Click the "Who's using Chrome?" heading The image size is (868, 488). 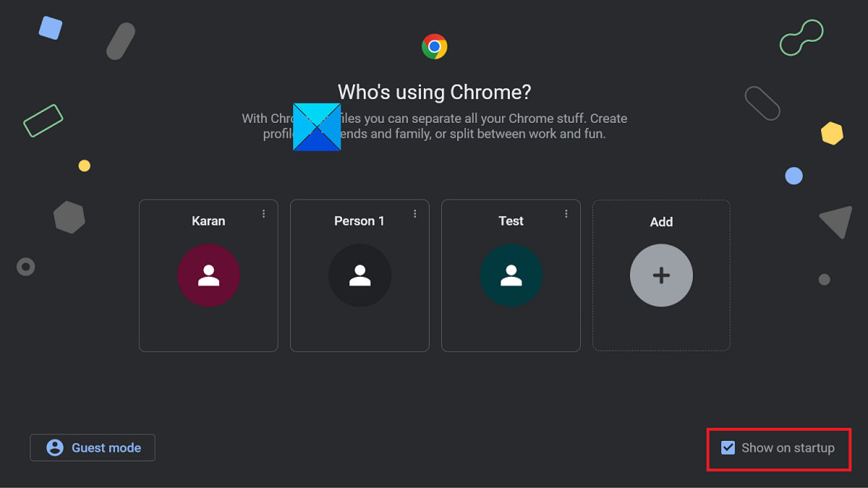435,93
